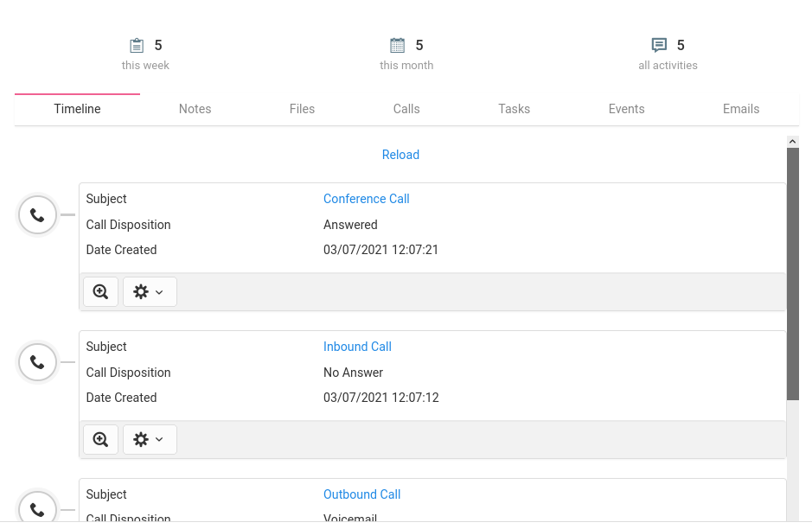Click the "this week" count label
The width and height of the screenshot is (812, 529).
click(145, 66)
